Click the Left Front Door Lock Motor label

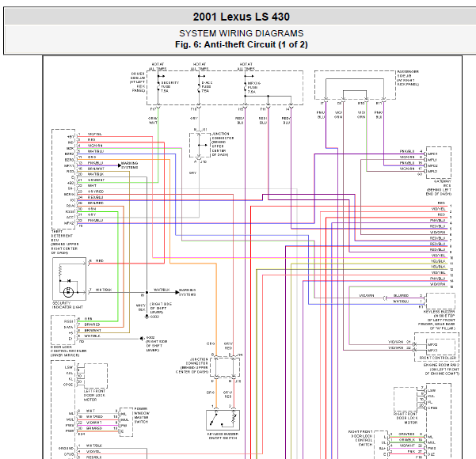point(94,395)
